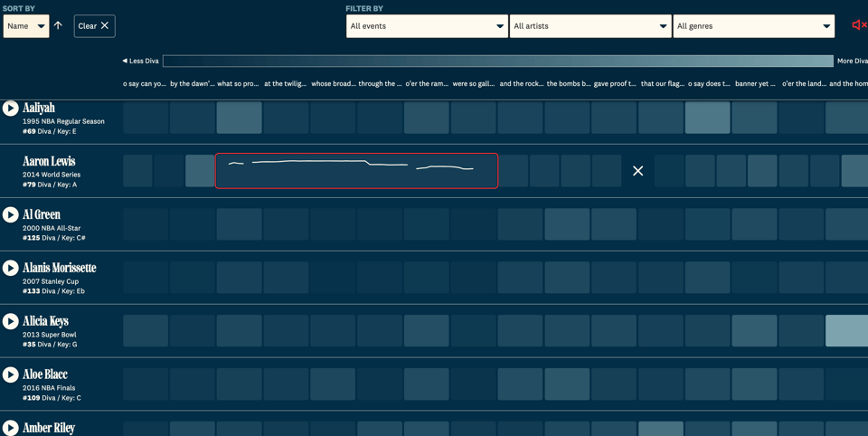Image resolution: width=868 pixels, height=436 pixels.
Task: Click Aaliyah's 'what so pro...' phrase cell
Action: [239, 118]
